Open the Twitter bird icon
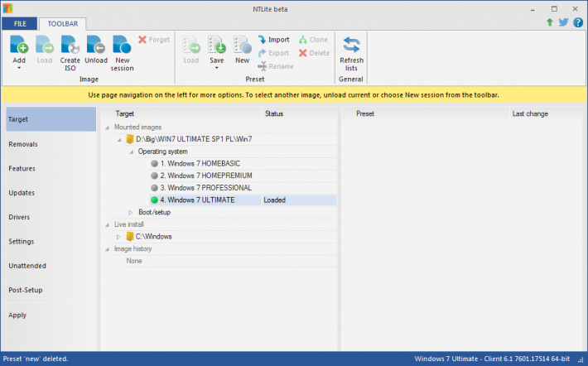588x366 pixels. 563,22
